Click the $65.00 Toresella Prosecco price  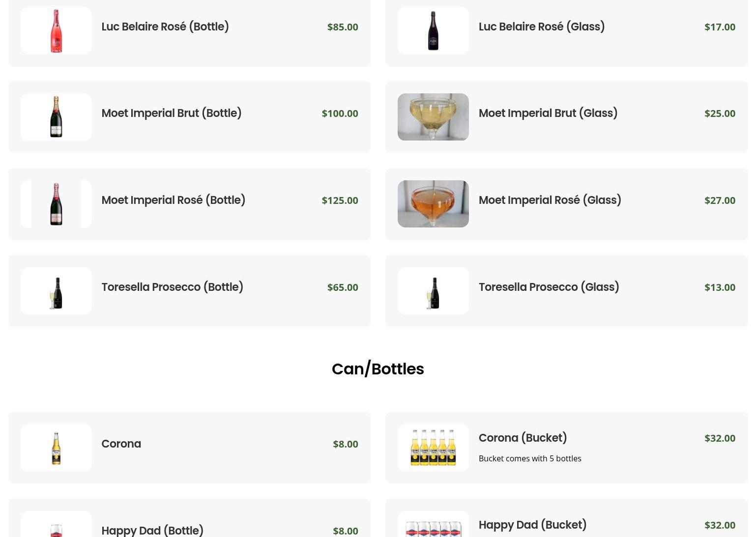coord(343,287)
